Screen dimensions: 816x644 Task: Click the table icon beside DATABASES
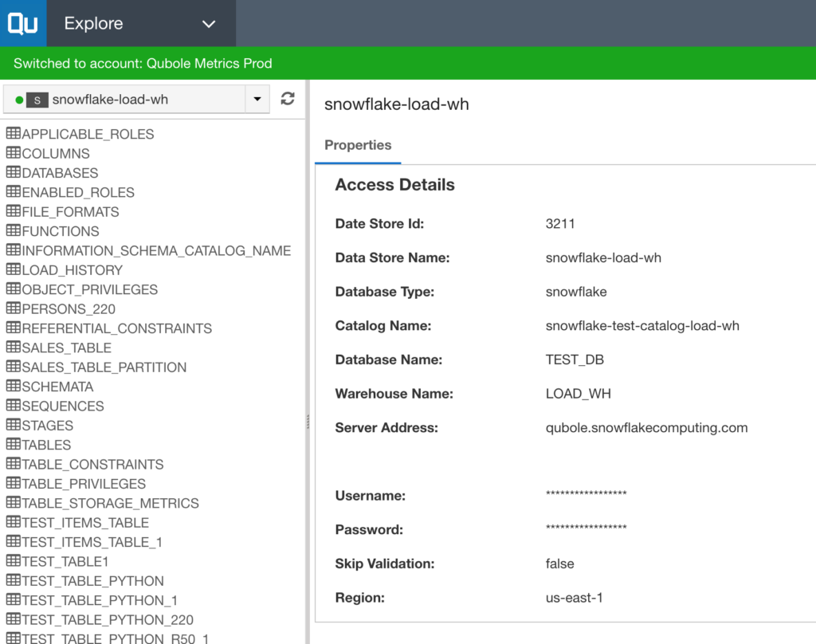(x=13, y=172)
